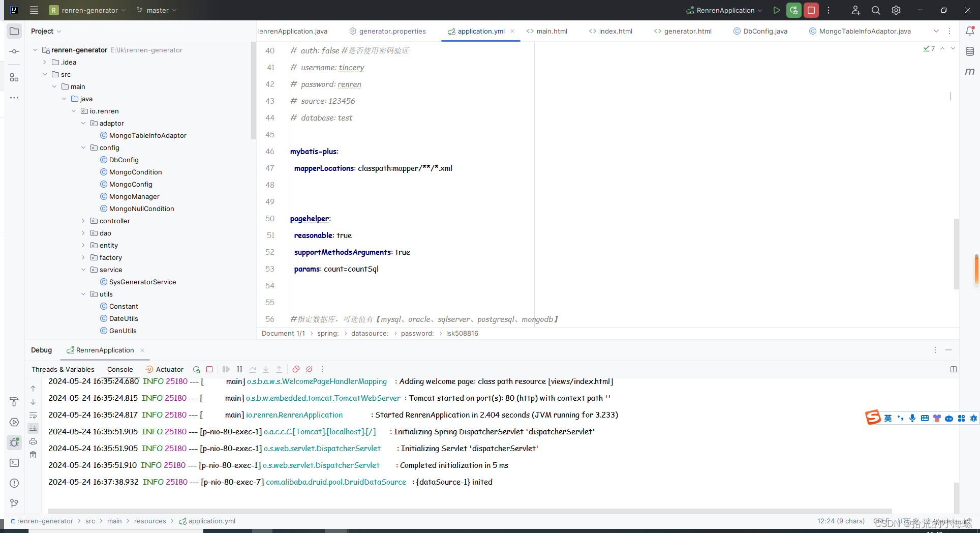
Task: Click io.renren.RenrenApplication log link
Action: (x=294, y=414)
